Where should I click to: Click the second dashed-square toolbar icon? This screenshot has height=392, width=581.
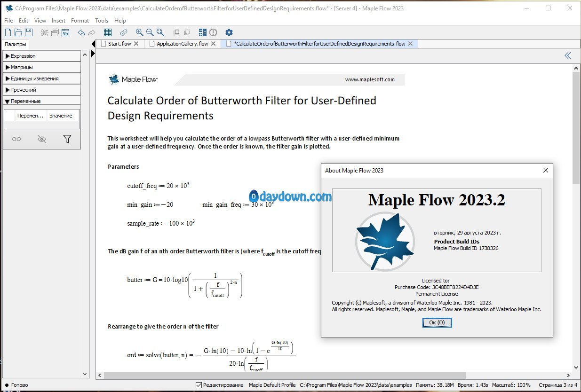click(187, 32)
